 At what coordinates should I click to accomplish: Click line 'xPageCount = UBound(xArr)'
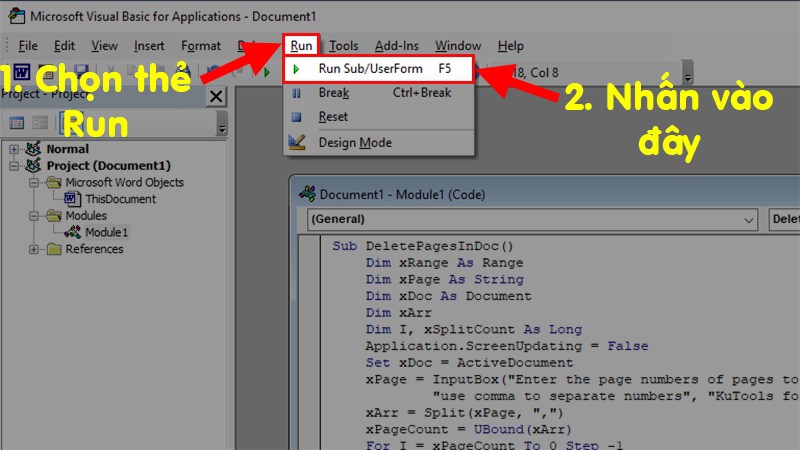click(x=468, y=430)
